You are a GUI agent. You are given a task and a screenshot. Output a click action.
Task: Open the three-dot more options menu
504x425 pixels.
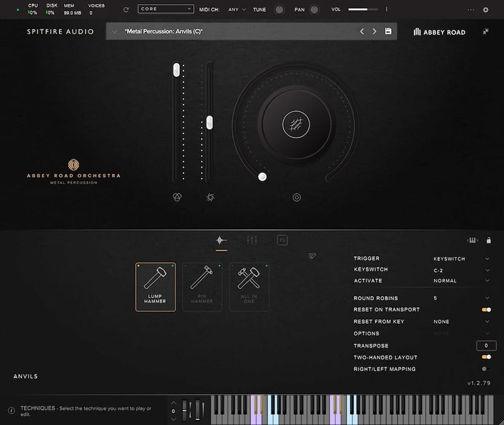click(471, 9)
